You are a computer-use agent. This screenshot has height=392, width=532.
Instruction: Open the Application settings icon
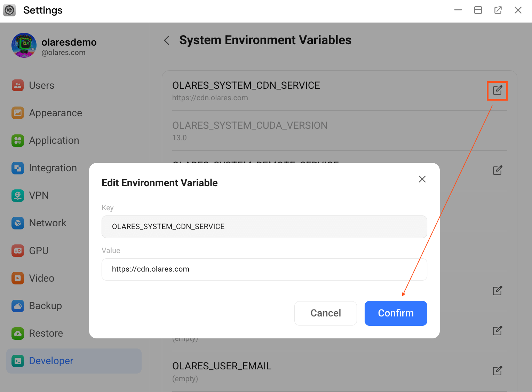pyautogui.click(x=17, y=140)
